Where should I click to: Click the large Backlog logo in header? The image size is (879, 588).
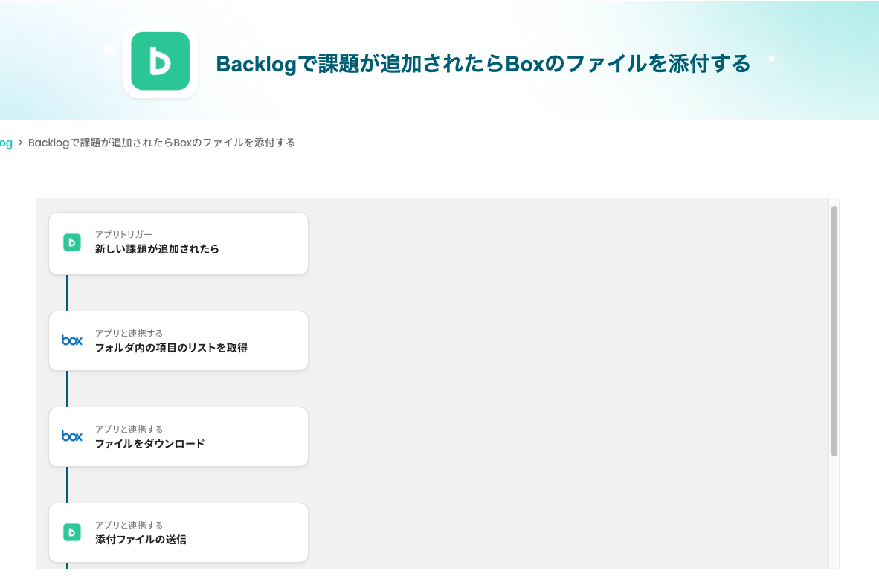160,61
